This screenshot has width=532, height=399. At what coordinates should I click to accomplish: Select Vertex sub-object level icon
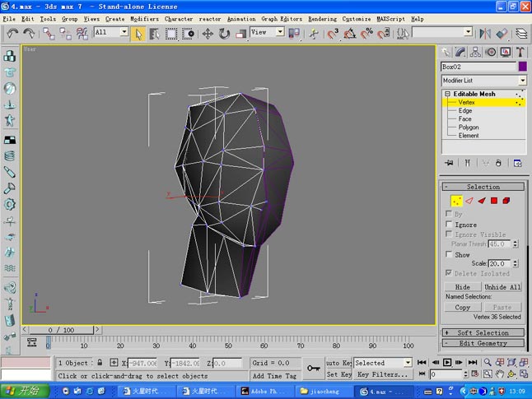coord(456,201)
